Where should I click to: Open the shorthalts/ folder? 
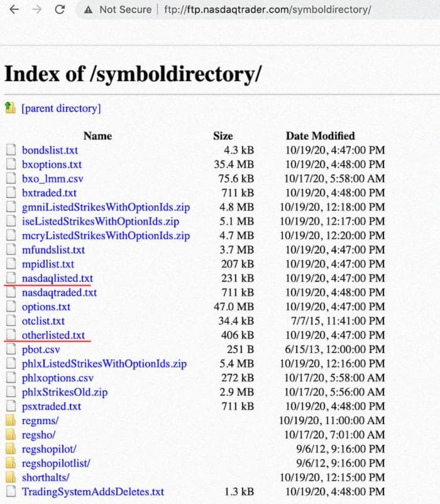[x=45, y=478]
